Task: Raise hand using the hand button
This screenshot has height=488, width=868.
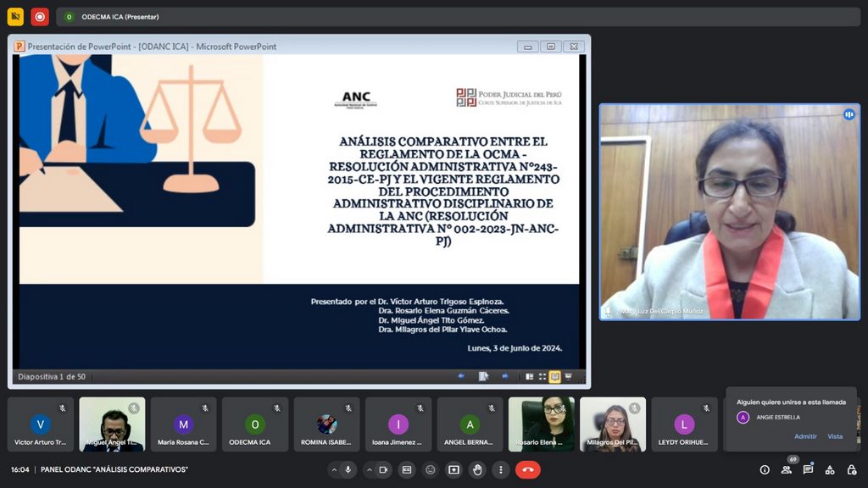Action: click(x=477, y=469)
